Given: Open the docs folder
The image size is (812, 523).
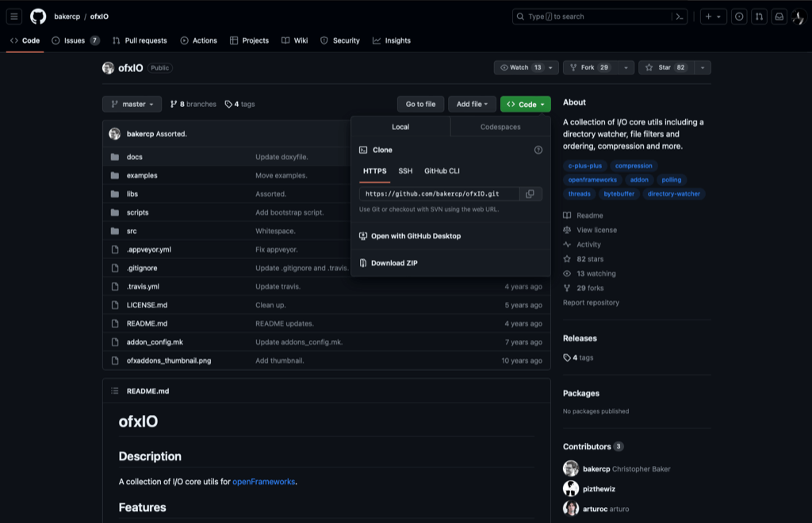Looking at the screenshot, I should [x=135, y=157].
